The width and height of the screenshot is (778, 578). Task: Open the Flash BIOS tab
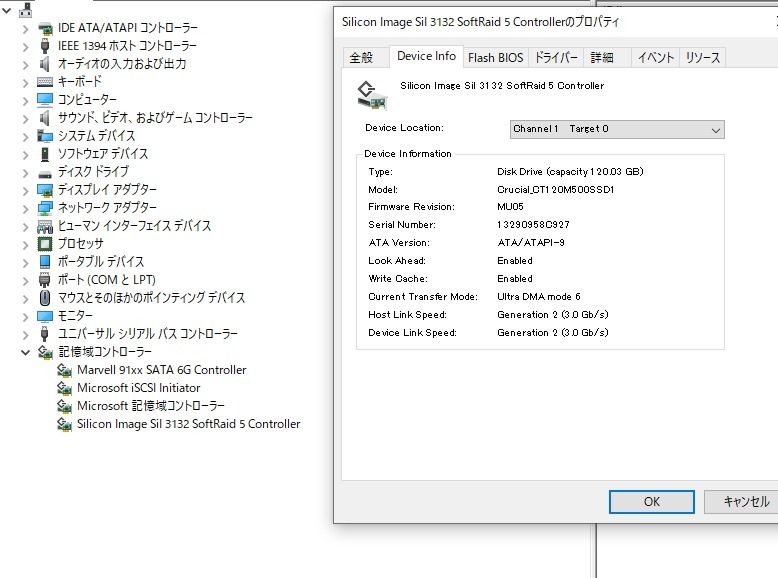point(495,58)
